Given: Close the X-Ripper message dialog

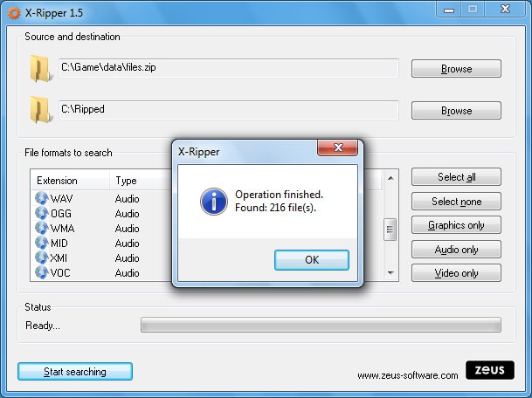Looking at the screenshot, I should click(x=337, y=148).
